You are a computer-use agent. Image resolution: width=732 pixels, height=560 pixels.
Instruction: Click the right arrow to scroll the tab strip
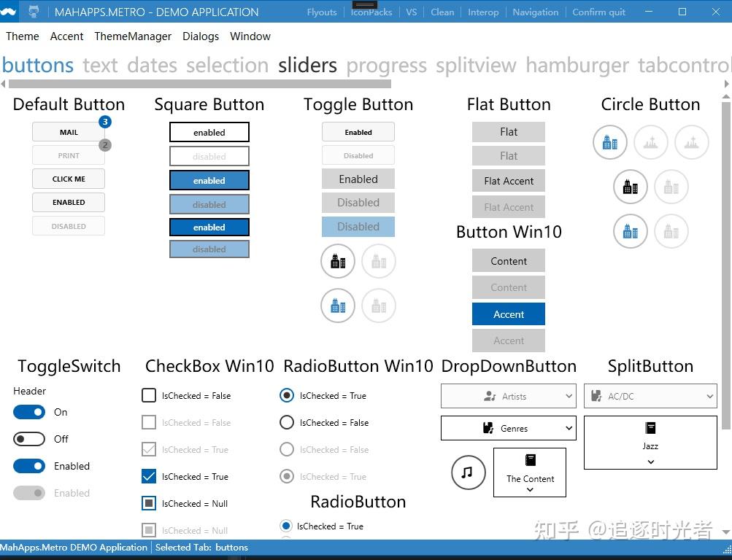point(726,84)
